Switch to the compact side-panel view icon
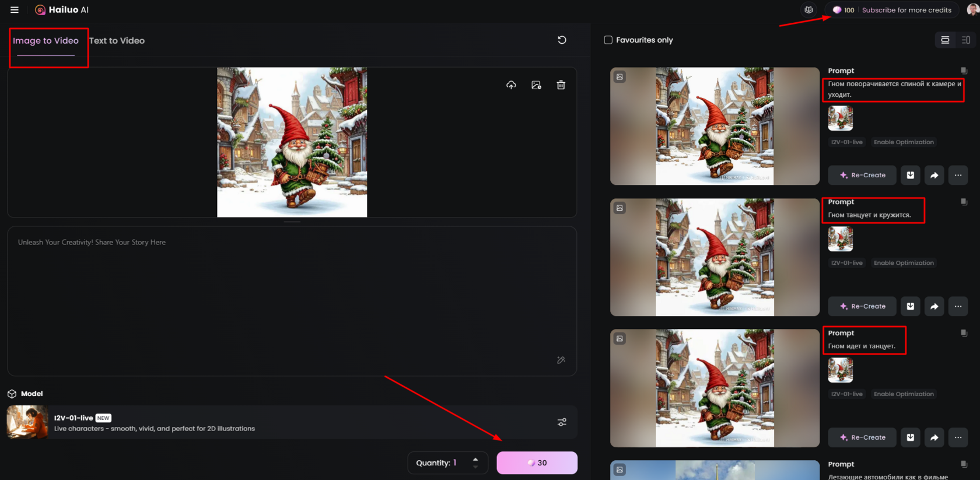Screen dimensions: 980x480 tap(966, 40)
